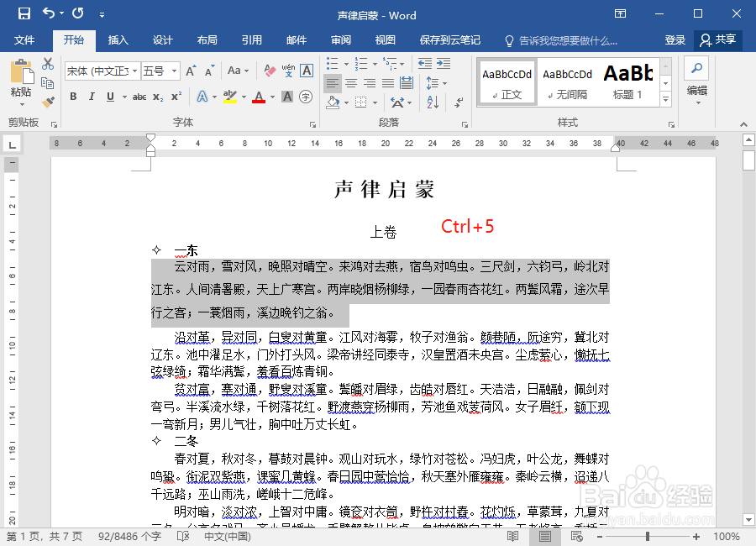Viewport: 756px width, 546px height.
Task: Sort the paragraphs A to Z
Action: point(433,102)
